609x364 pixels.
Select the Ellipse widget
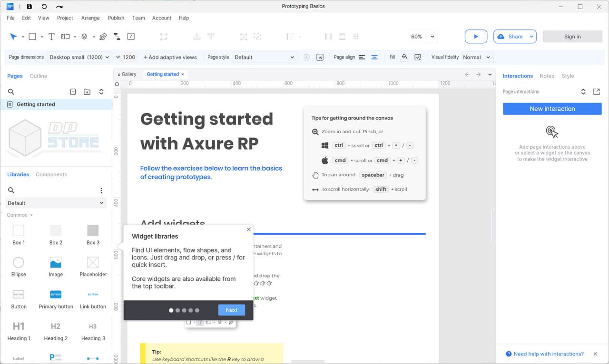point(19,267)
